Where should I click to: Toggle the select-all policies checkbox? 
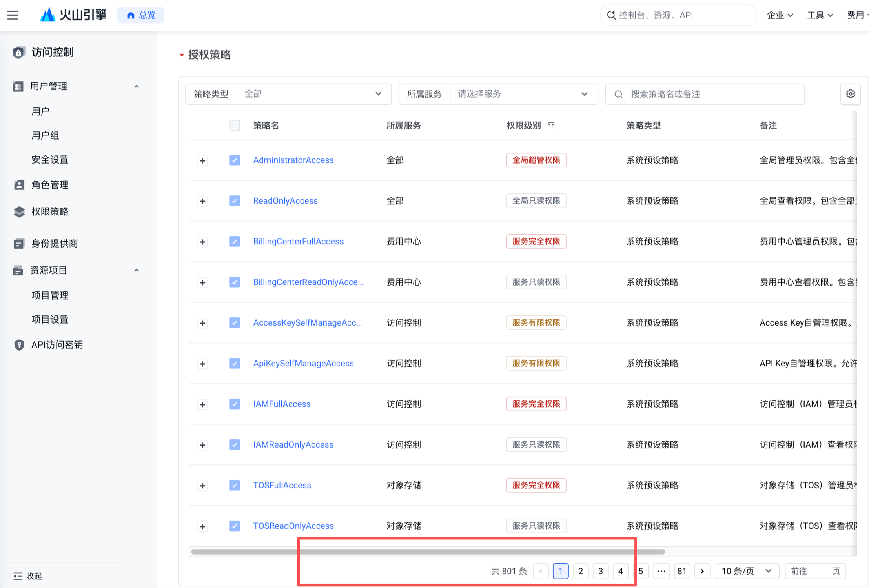point(235,126)
